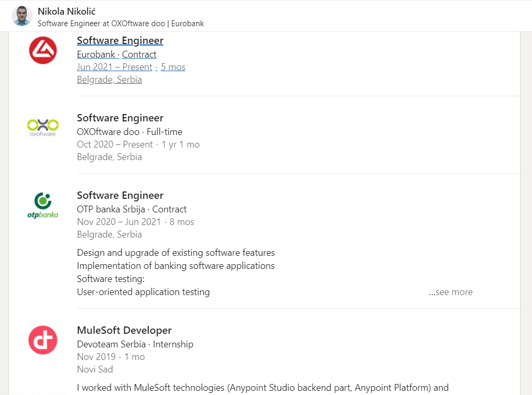Open the Devoteam Serbia logo icon
Image resolution: width=532 pixels, height=395 pixels.
[43, 340]
